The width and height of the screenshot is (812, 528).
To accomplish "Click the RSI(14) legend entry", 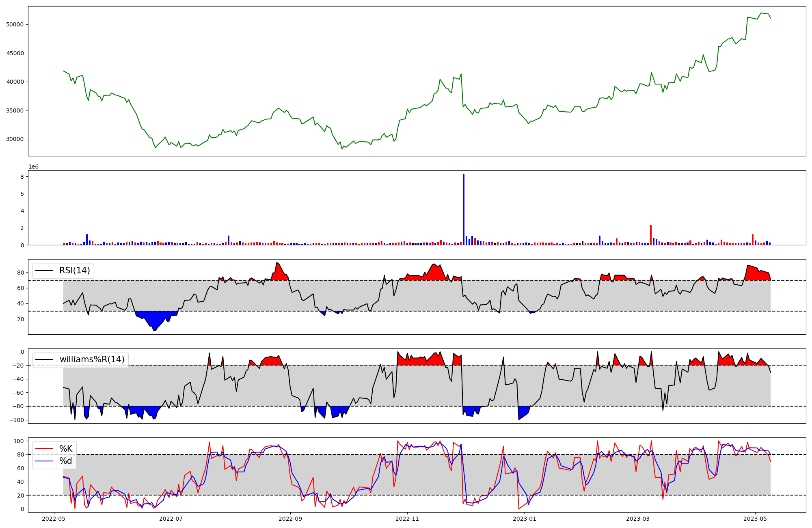I will tap(74, 270).
